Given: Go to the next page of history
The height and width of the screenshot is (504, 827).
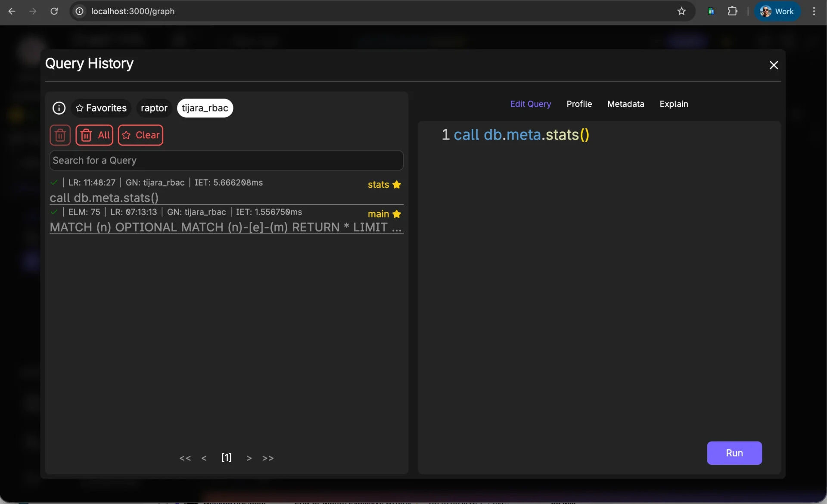Looking at the screenshot, I should click(249, 458).
